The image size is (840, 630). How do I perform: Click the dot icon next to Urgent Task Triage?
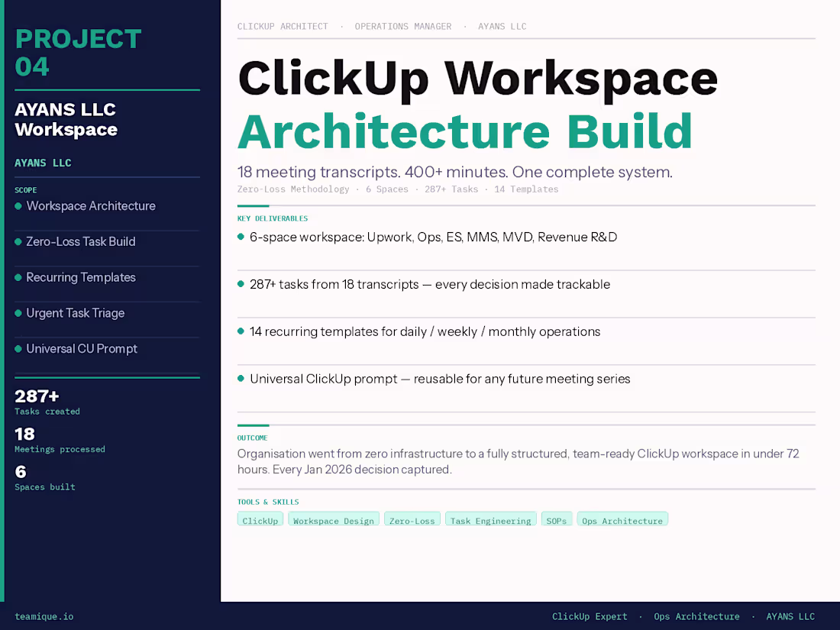coord(18,313)
